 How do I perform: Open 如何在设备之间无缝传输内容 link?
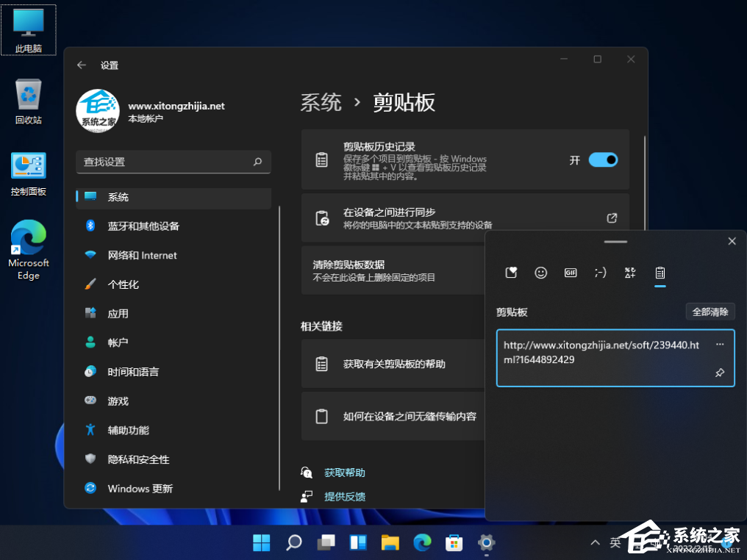click(x=393, y=416)
